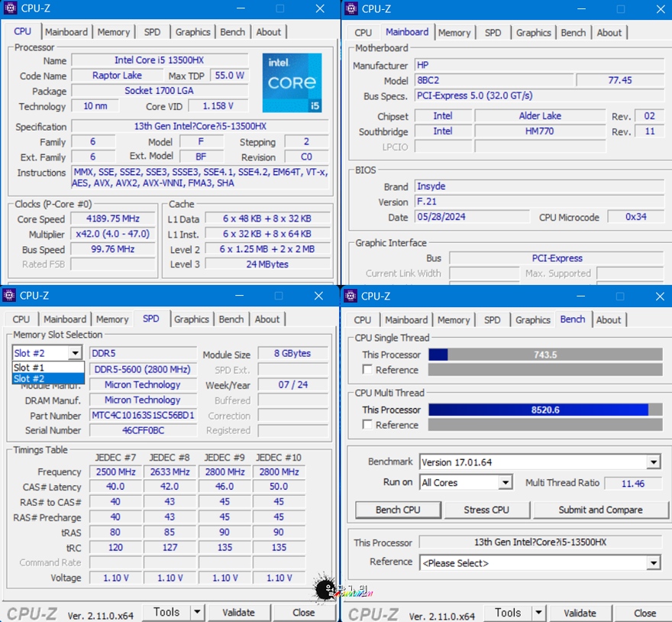The width and height of the screenshot is (672, 622).
Task: Click the Part Number field in SPD window
Action: (143, 416)
